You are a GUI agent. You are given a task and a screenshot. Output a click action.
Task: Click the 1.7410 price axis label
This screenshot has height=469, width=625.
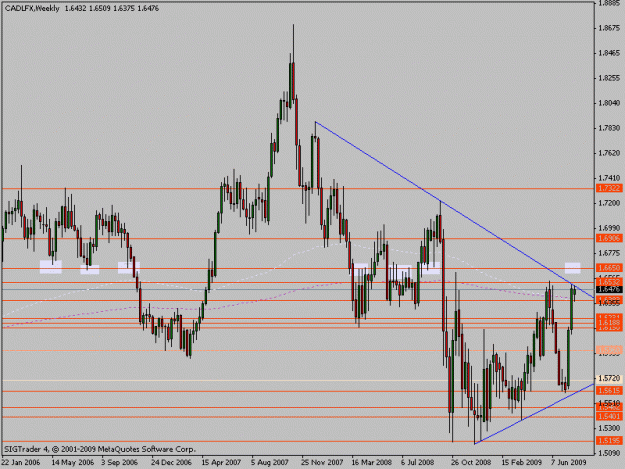(609, 178)
